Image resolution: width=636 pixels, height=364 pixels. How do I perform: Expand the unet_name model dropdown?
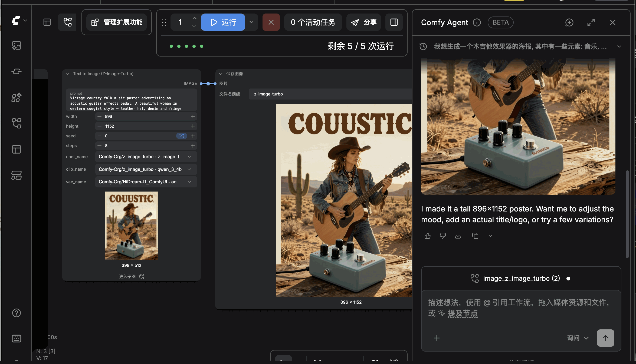(x=146, y=157)
